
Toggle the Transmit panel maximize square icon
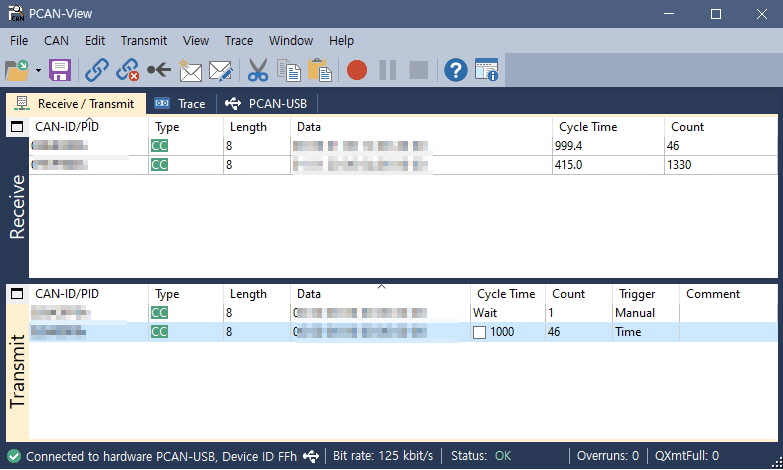(17, 294)
